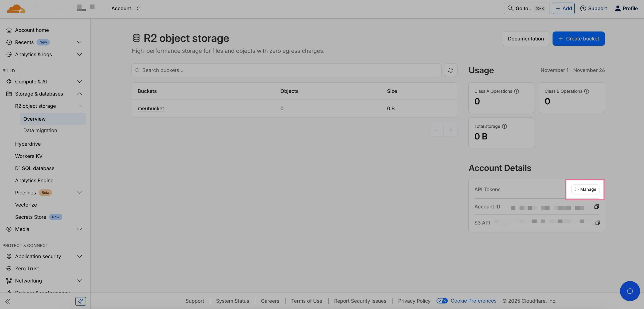Open the meubucket bucket
The width and height of the screenshot is (644, 309).
(151, 109)
